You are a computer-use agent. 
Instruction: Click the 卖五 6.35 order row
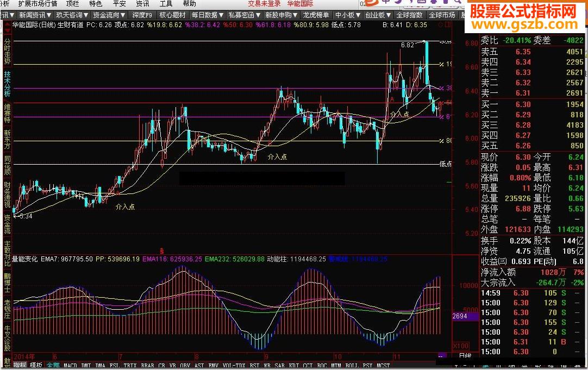pos(531,52)
